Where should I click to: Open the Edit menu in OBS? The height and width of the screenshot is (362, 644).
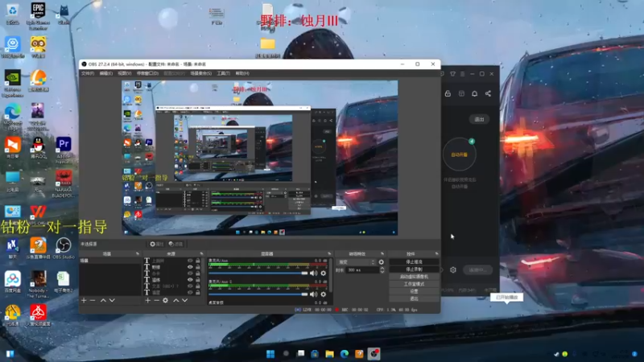click(x=106, y=73)
